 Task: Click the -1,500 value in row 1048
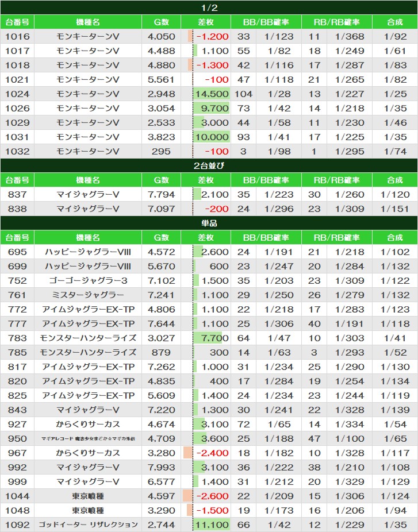(213, 510)
